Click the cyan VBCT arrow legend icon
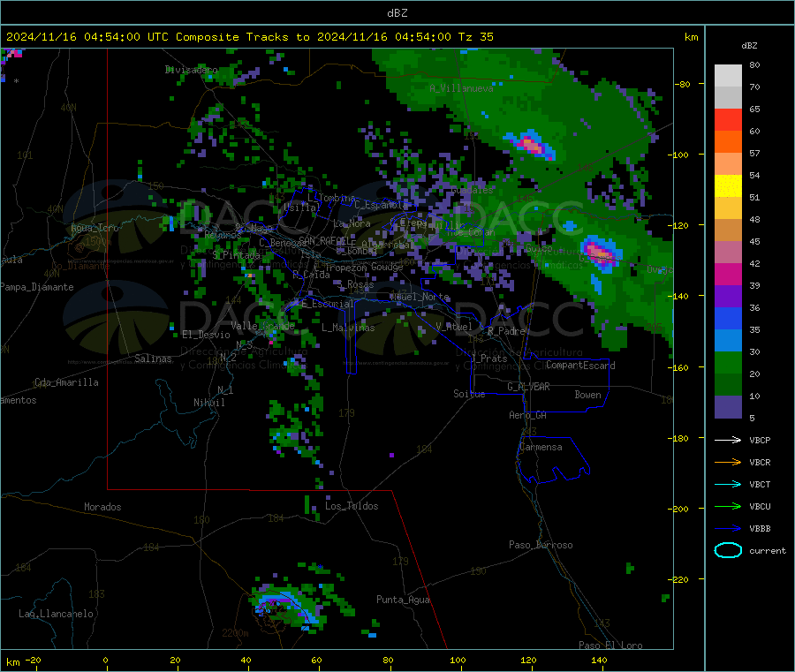Screen dimensions: 795x672 coord(728,484)
